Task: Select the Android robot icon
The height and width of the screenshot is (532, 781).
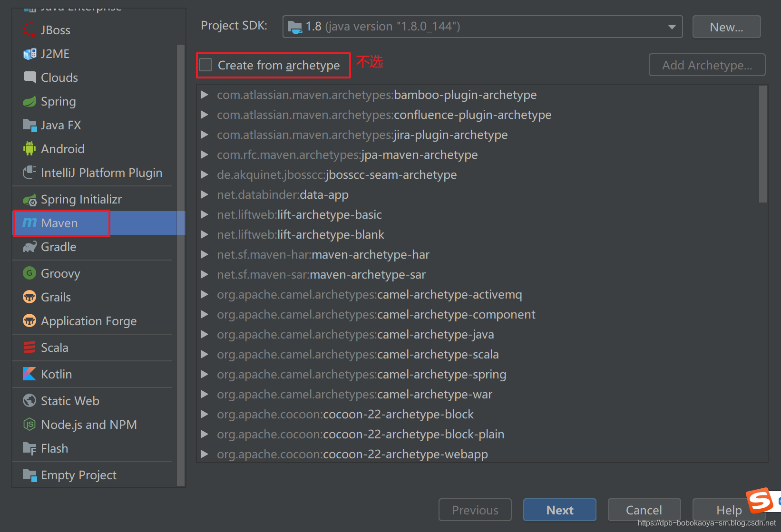Action: 29,149
